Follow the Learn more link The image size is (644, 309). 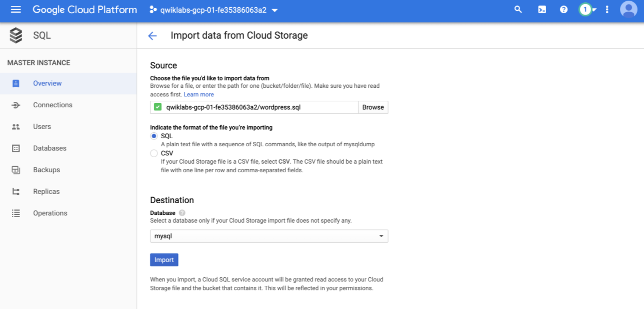coord(199,95)
